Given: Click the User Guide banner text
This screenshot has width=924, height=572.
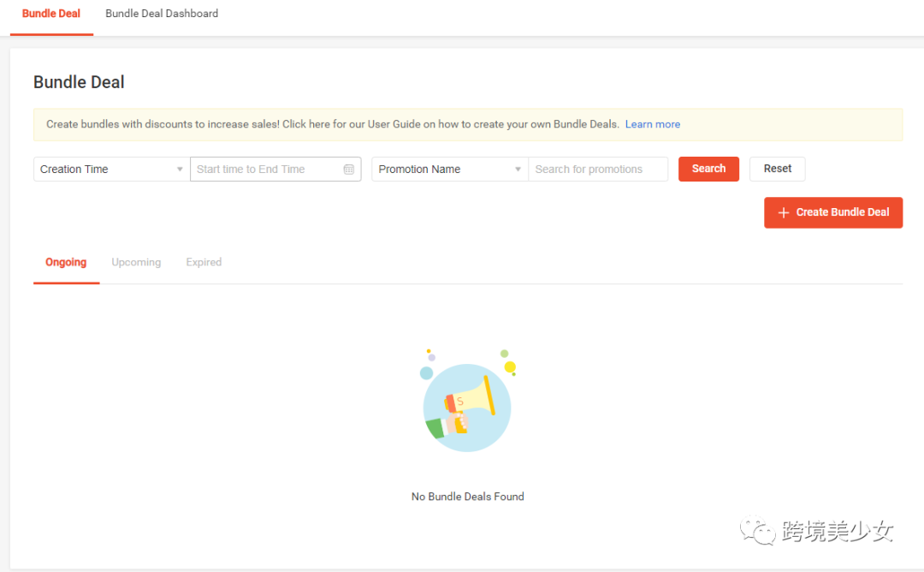Looking at the screenshot, I should coord(333,124).
